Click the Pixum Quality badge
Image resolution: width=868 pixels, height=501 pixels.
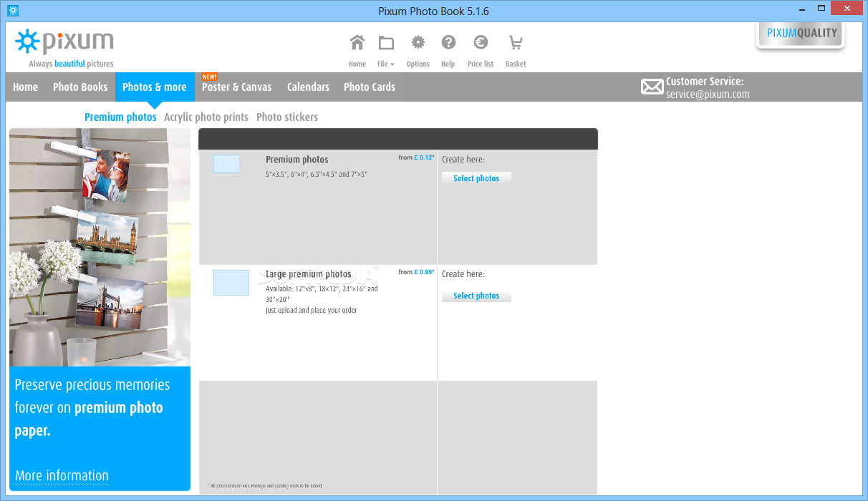click(801, 34)
